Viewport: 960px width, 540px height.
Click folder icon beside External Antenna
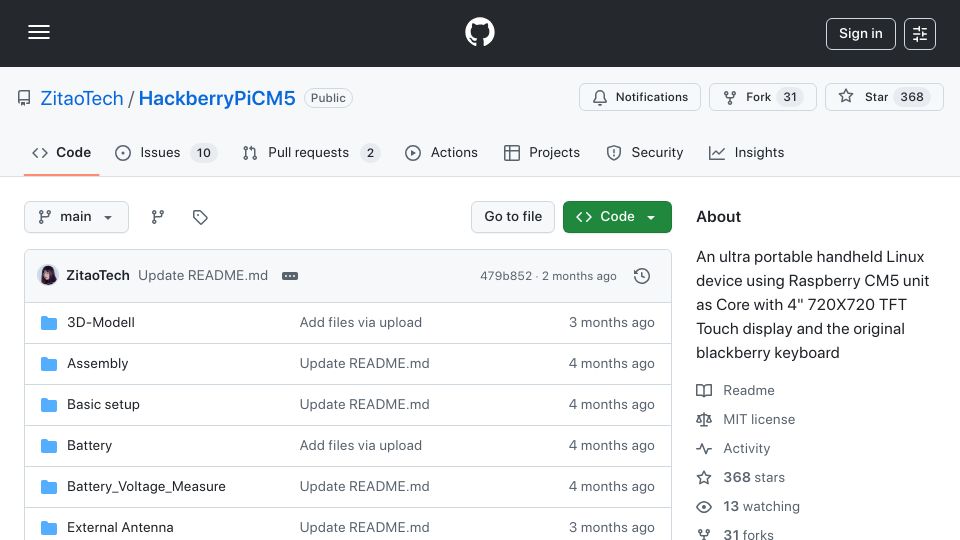pyautogui.click(x=49, y=528)
